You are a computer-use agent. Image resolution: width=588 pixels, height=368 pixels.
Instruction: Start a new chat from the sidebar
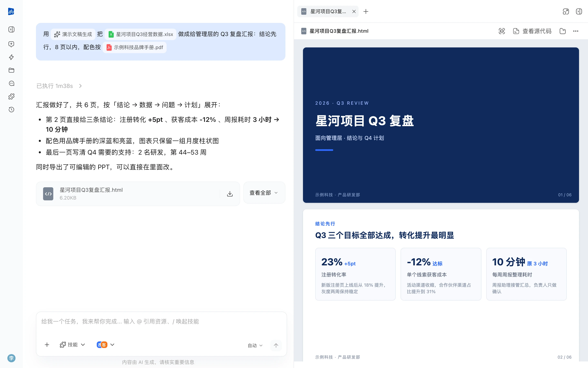[11, 44]
